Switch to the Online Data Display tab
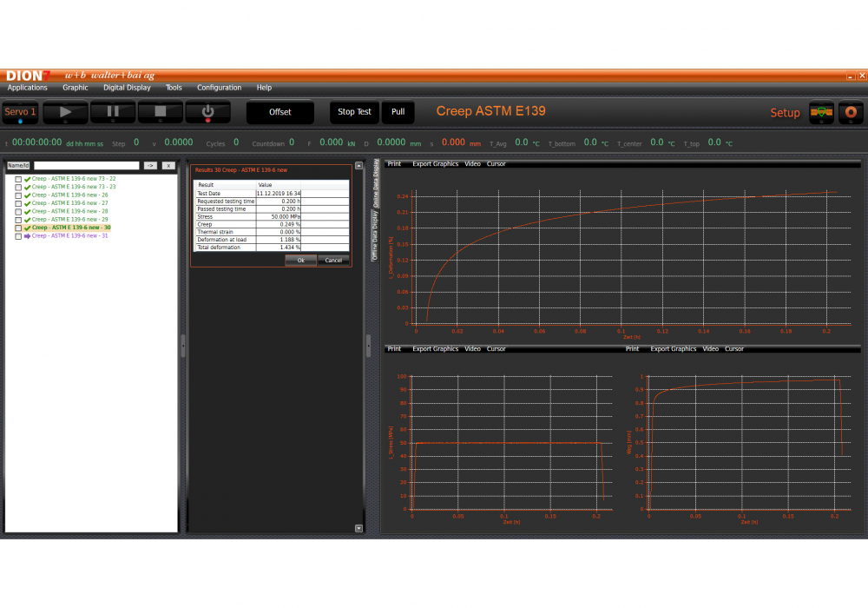Image resolution: width=868 pixels, height=608 pixels. (x=375, y=183)
